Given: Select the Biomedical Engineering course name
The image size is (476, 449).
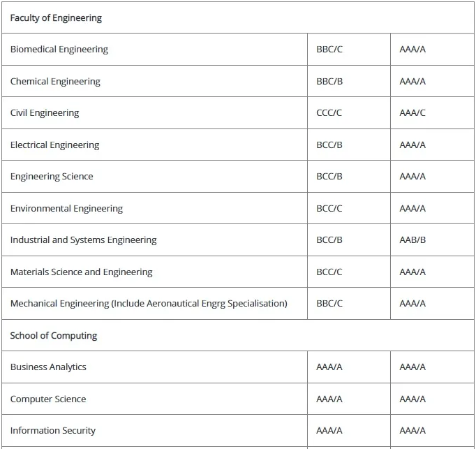Looking at the screenshot, I should 59,49.
